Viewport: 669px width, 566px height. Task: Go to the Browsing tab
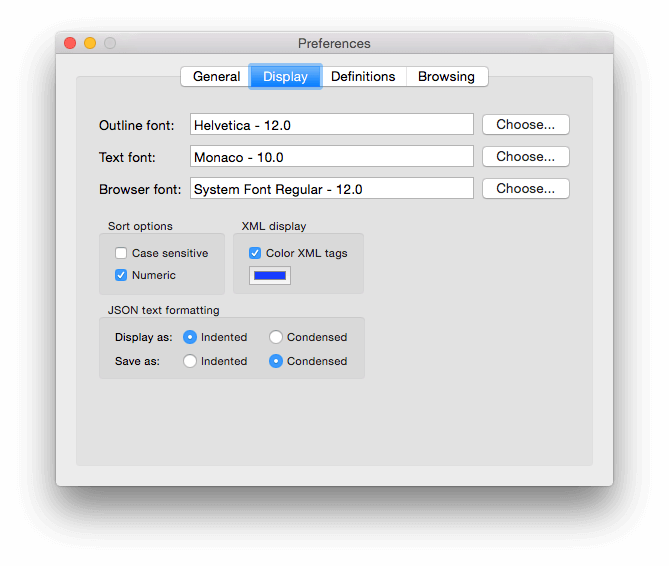447,77
